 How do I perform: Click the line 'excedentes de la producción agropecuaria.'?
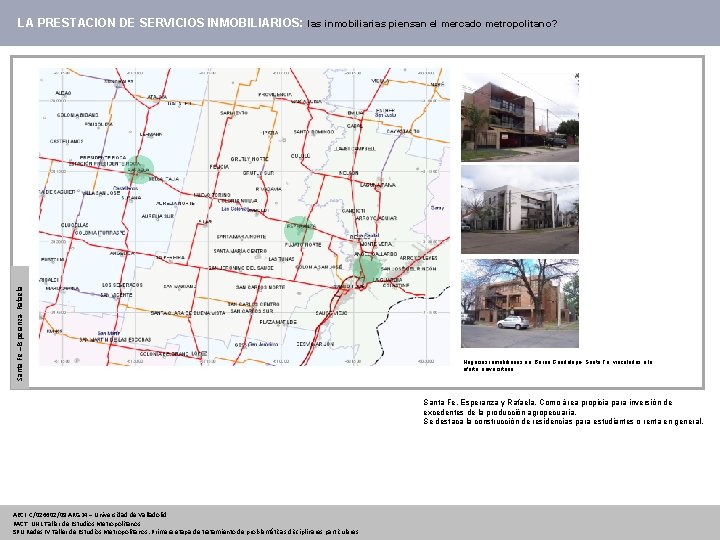coord(500,412)
